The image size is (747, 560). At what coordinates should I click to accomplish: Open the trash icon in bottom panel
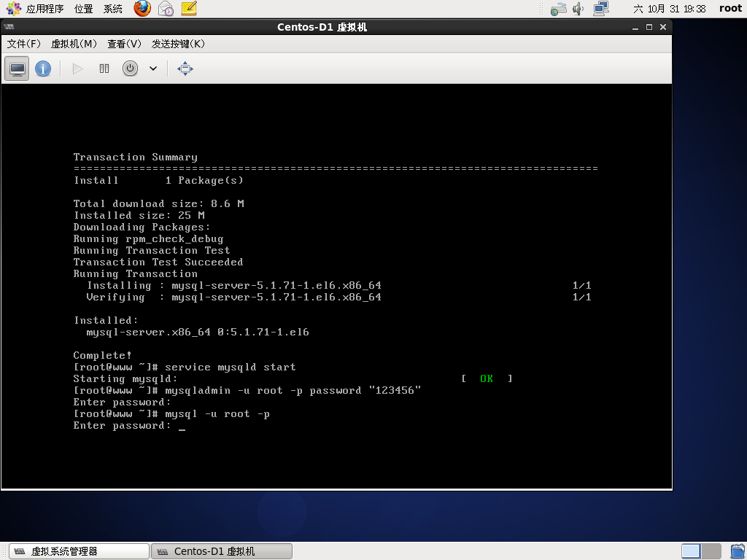point(737,551)
